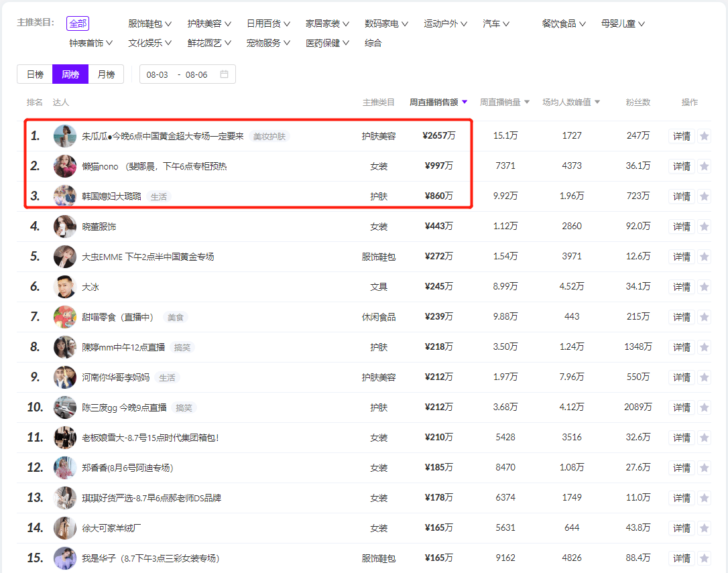Switch to 日榜 tab

tap(35, 74)
